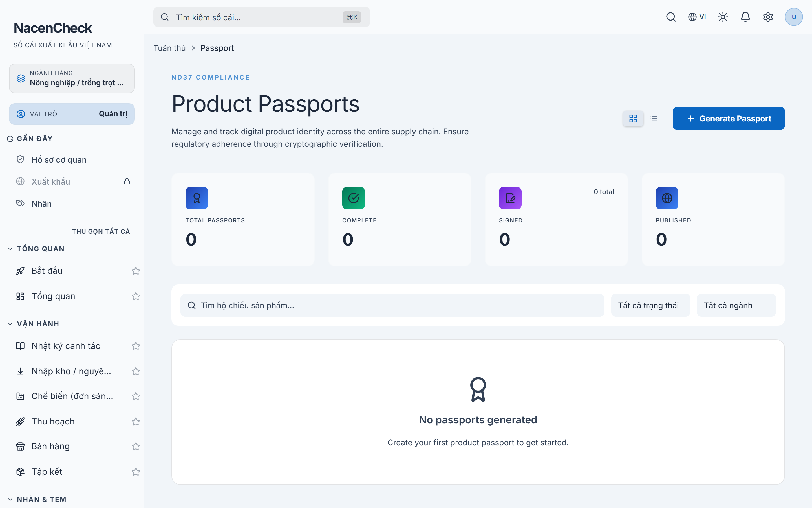The width and height of the screenshot is (812, 508).
Task: Click the lock icon beside Xuất khẩu
Action: click(x=127, y=181)
